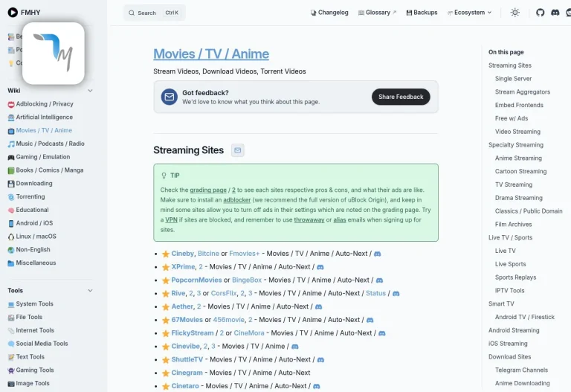Image resolution: width=571 pixels, height=392 pixels.
Task: Open the VPN link in tip
Action: [171, 219]
